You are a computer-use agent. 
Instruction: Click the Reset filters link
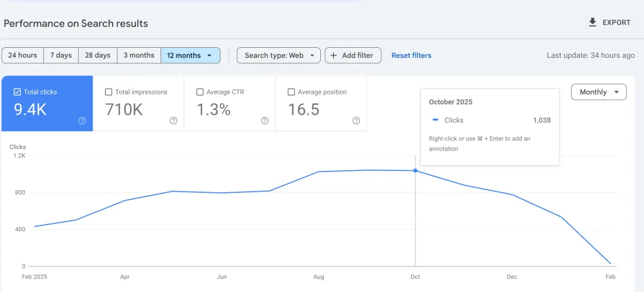pos(411,56)
